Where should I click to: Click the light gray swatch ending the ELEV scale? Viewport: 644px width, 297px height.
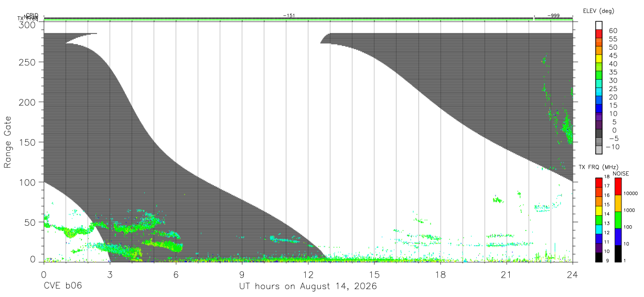pyautogui.click(x=599, y=149)
